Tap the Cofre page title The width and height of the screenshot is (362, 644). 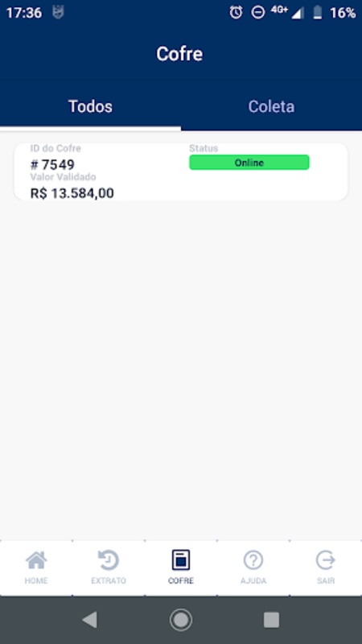[x=179, y=54]
